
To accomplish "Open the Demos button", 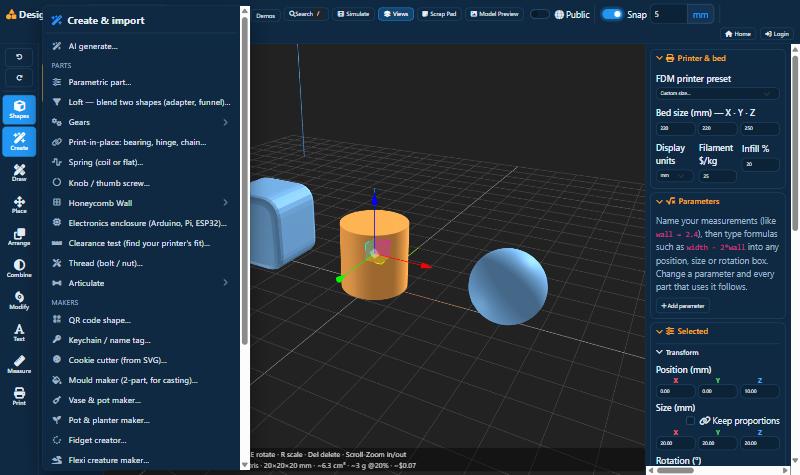I will coord(265,15).
